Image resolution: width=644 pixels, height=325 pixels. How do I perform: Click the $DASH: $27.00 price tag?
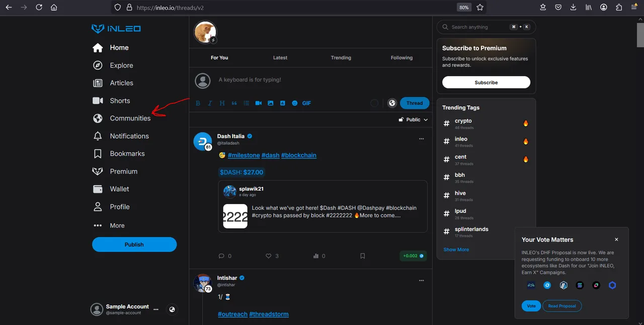[x=242, y=172]
